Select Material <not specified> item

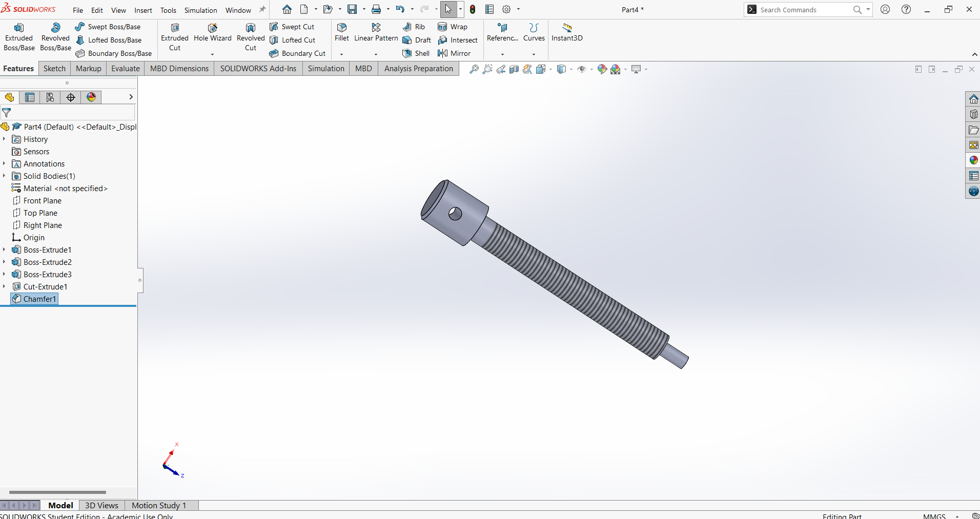coord(59,188)
